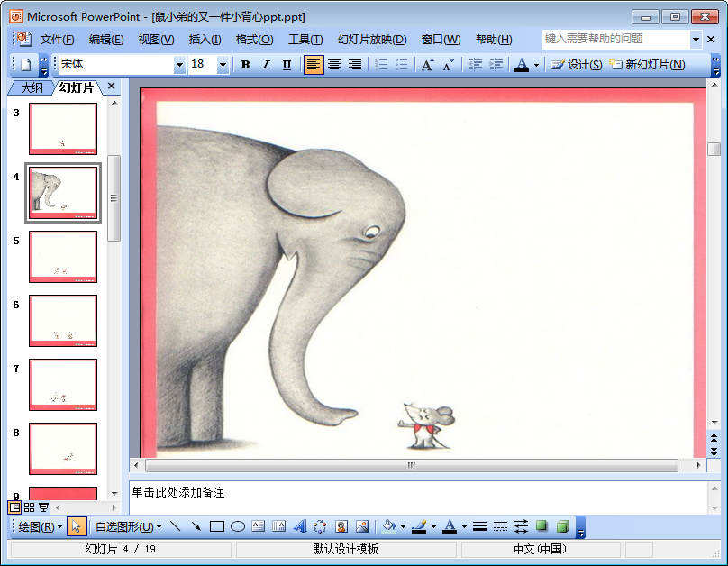The width and height of the screenshot is (728, 566).
Task: Open the 文件(F) menu
Action: tap(57, 40)
